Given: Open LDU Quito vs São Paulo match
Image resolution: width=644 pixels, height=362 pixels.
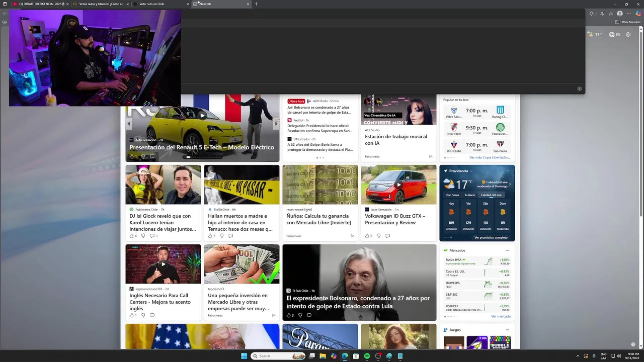Looking at the screenshot, I should click(x=477, y=146).
